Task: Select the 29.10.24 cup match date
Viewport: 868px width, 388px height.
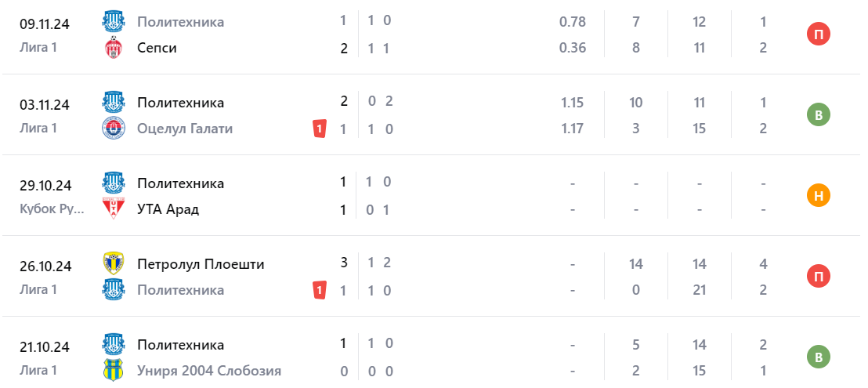Action: [x=45, y=186]
